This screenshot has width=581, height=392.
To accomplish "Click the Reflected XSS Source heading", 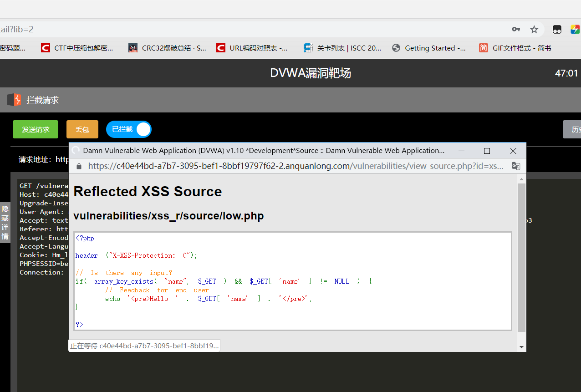I will pyautogui.click(x=148, y=192).
